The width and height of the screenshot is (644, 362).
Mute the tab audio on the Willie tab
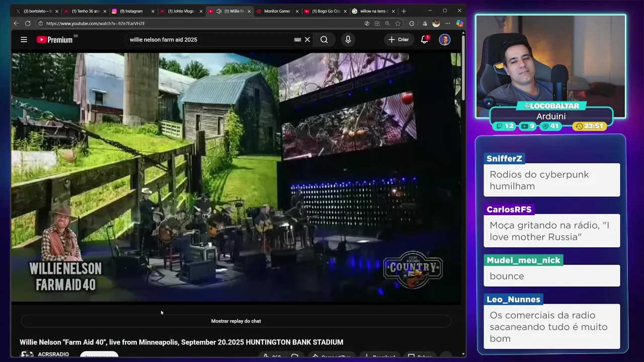[x=219, y=11]
